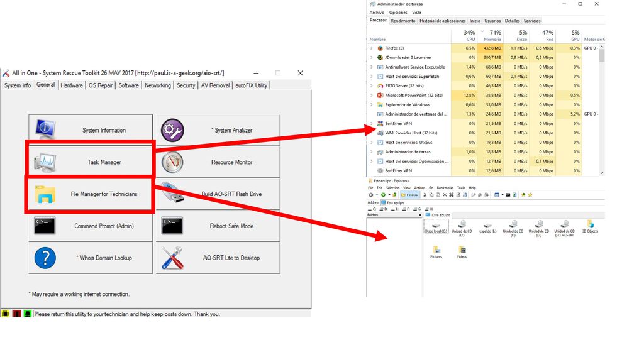Launch System Analyzer from the General tab
Image resolution: width=644 pixels, height=362 pixels.
[218, 129]
